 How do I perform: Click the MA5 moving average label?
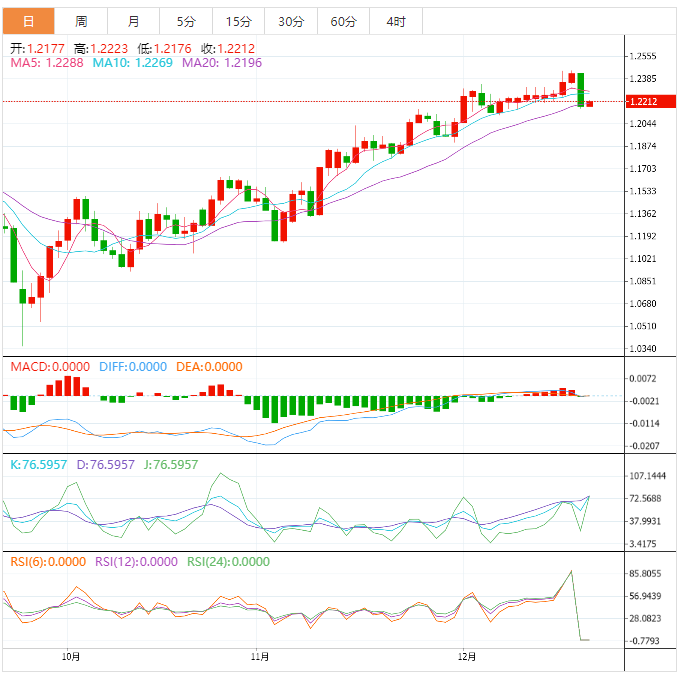click(x=47, y=62)
